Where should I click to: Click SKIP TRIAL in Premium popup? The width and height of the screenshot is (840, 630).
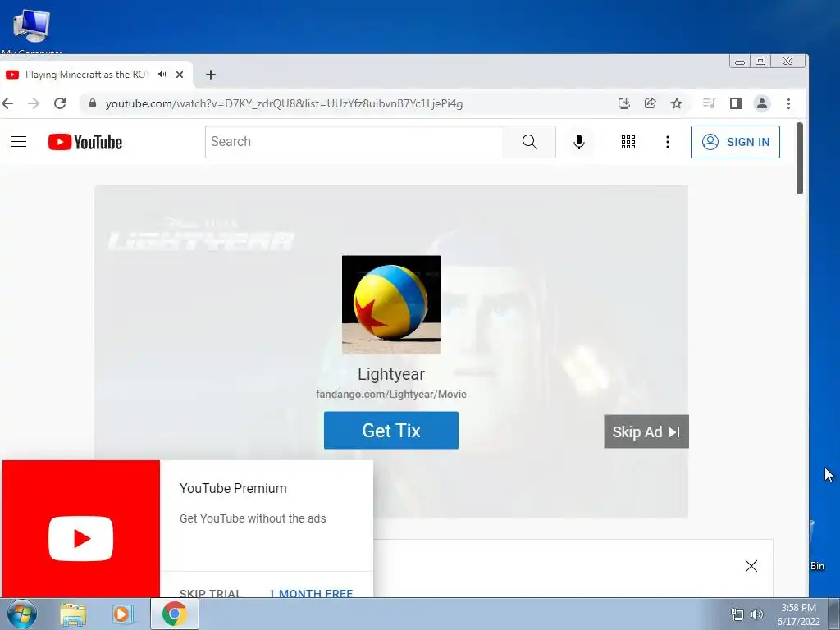[210, 593]
